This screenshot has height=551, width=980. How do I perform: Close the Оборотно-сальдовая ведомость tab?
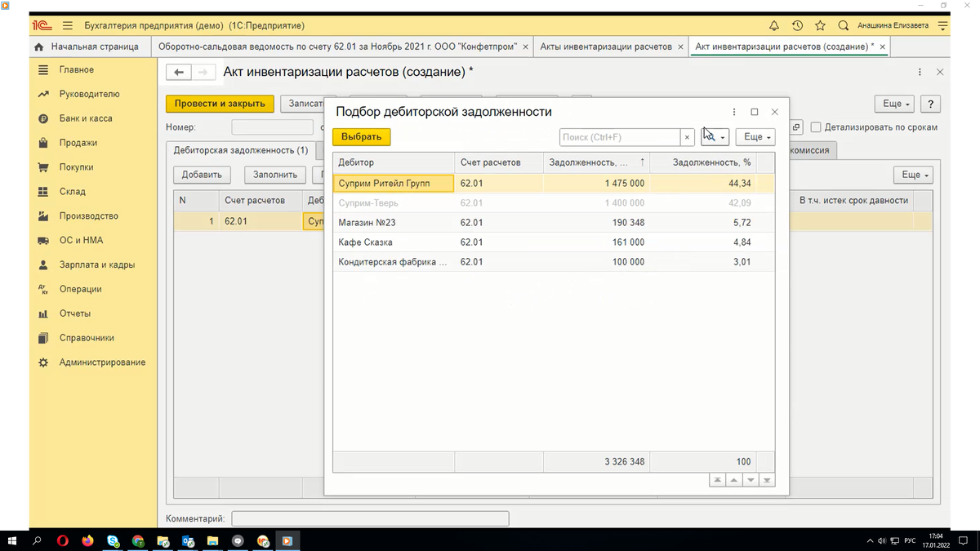click(x=524, y=47)
